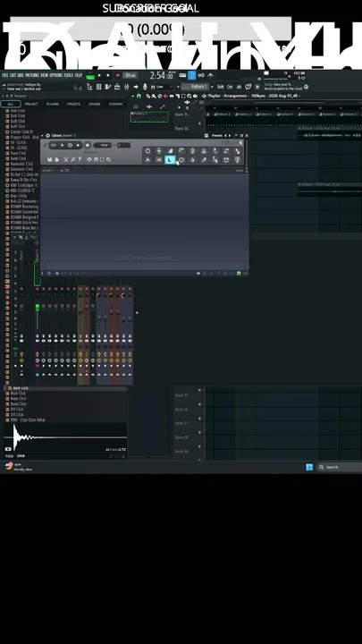Open the Windows Start button
362x644 pixels.
coord(309,467)
